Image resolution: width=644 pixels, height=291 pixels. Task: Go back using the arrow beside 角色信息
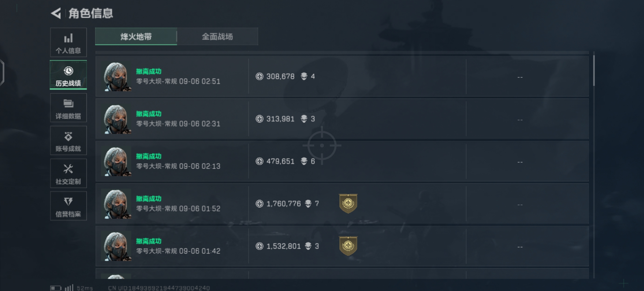coord(56,13)
